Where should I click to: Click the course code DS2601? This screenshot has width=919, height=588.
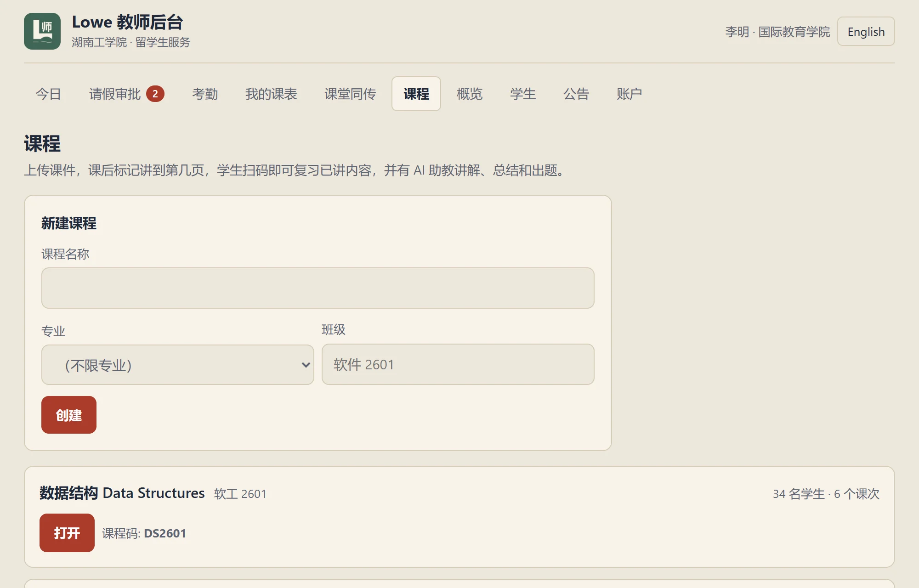coord(165,533)
